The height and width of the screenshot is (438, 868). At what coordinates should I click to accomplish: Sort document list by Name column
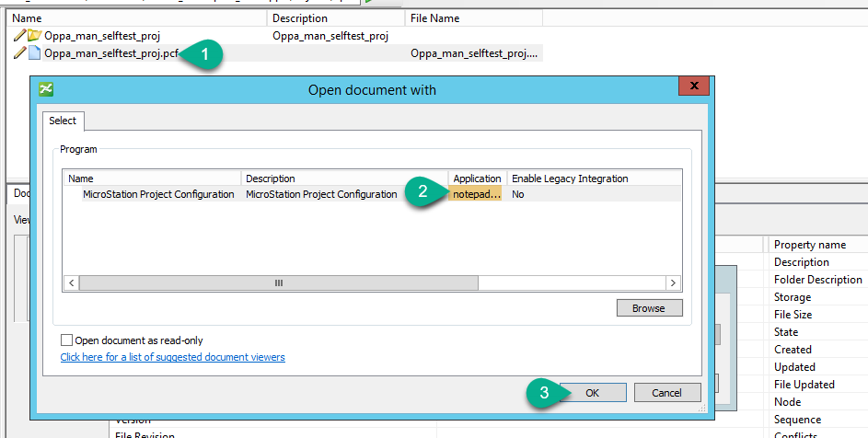[136, 18]
